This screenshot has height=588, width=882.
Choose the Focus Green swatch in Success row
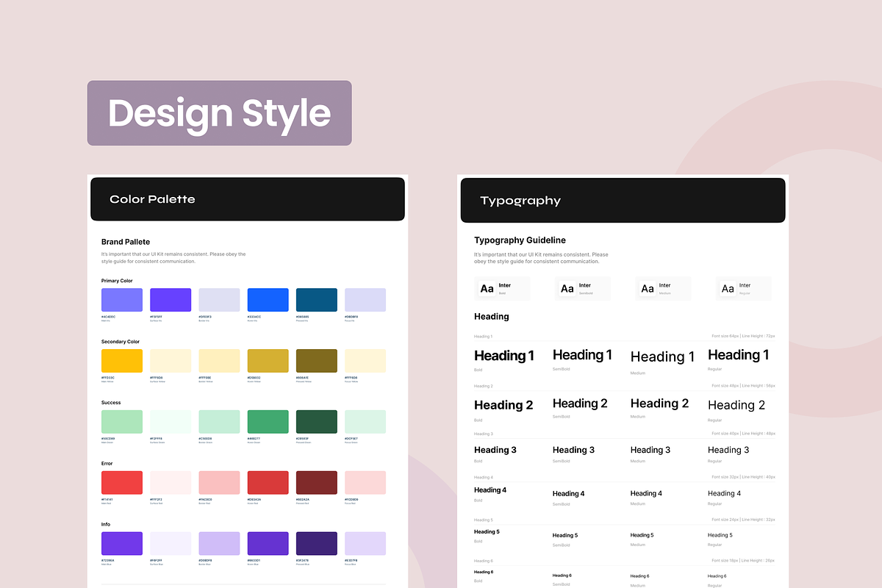[x=365, y=422]
